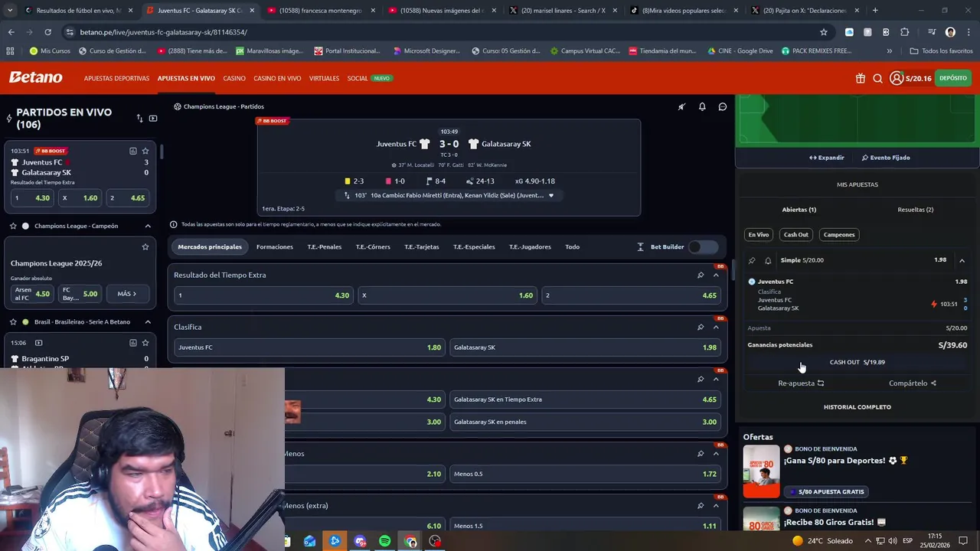Collapse the Simple S/20.00 bet slip
This screenshot has width=980, height=551.
[x=962, y=260]
